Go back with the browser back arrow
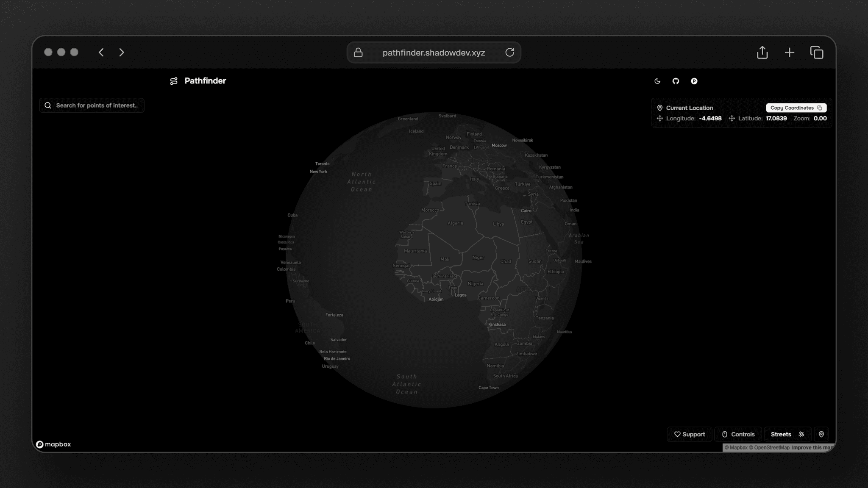This screenshot has height=488, width=868. [x=101, y=53]
